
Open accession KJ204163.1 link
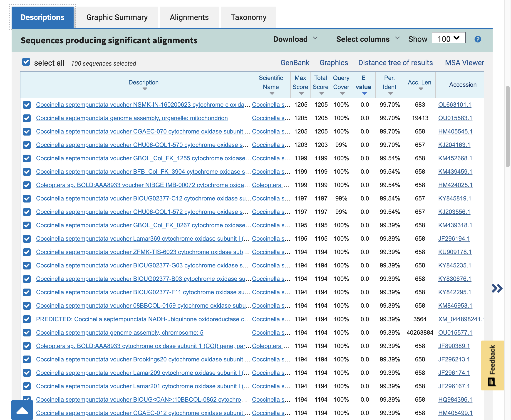point(454,145)
